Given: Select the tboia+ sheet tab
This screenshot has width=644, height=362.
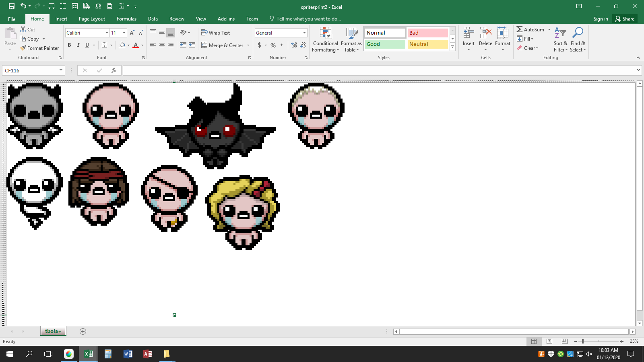Looking at the screenshot, I should (53, 331).
